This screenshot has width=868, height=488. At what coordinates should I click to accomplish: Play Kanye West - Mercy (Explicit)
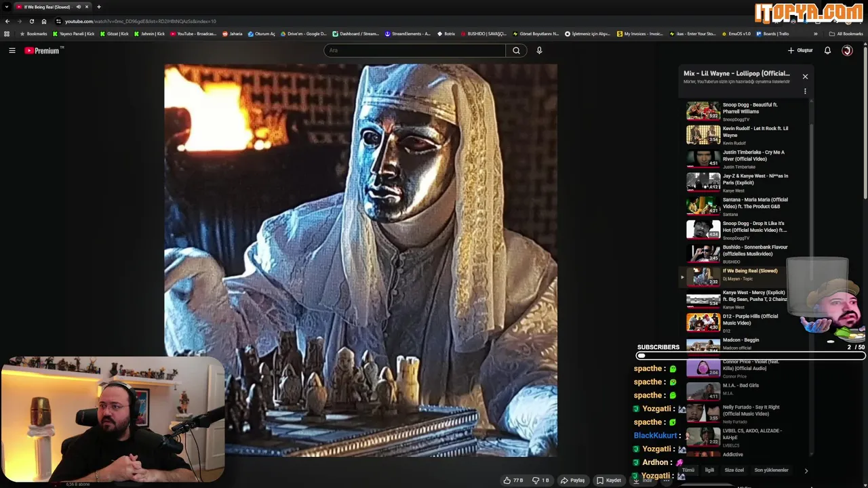(x=745, y=299)
